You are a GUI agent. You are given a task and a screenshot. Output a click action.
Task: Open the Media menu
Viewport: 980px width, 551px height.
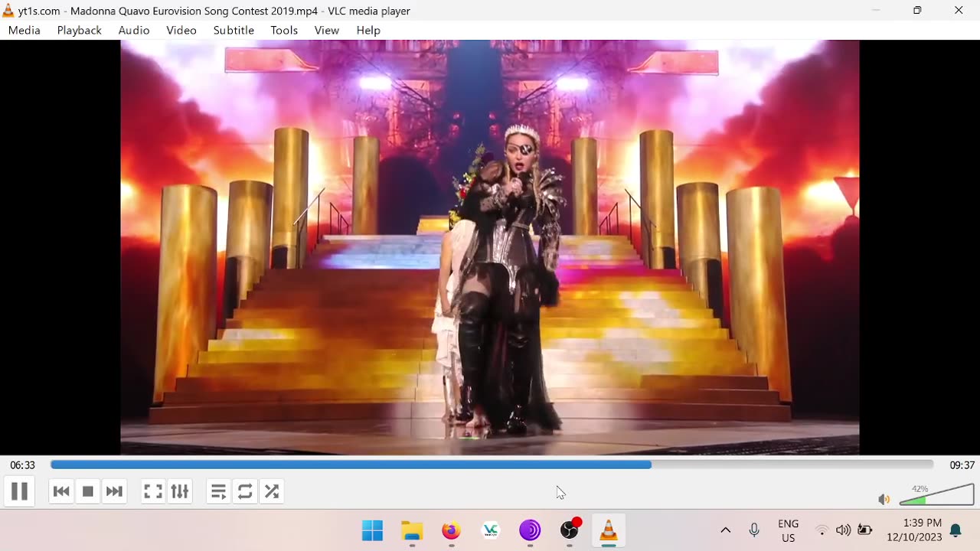(x=24, y=30)
